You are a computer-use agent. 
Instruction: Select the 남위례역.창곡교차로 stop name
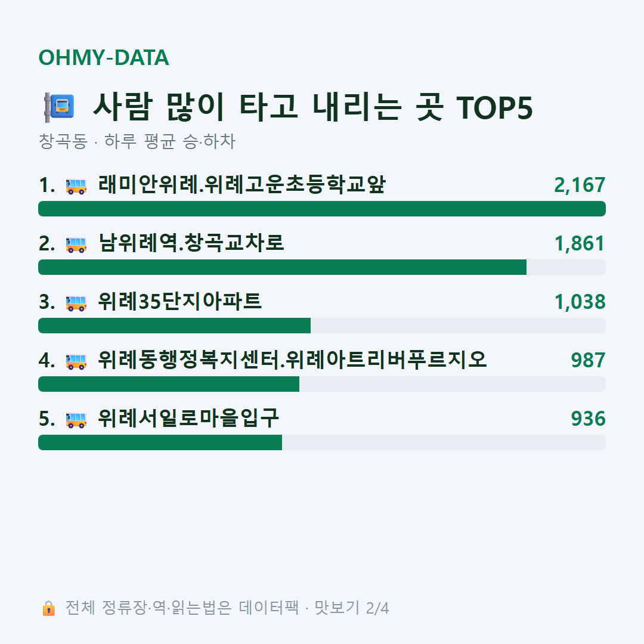coord(191,243)
